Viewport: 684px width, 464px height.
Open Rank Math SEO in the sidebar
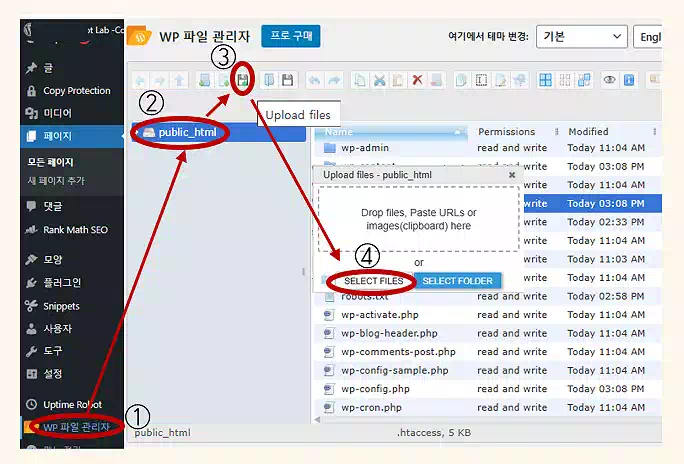[x=72, y=230]
